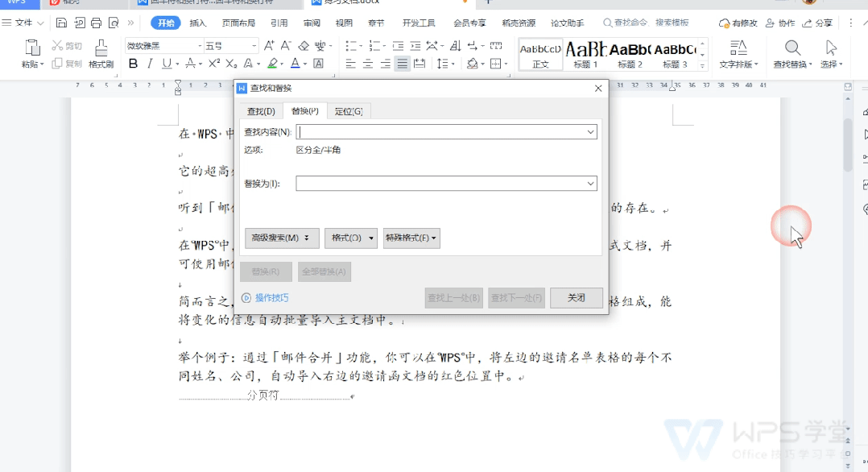Toggle Align Left paragraph alignment
Image resolution: width=868 pixels, height=472 pixels.
point(350,64)
